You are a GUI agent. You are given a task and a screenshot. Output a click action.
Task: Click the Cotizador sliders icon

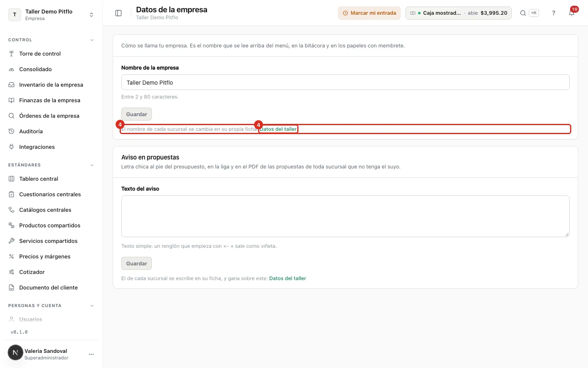[x=11, y=272]
